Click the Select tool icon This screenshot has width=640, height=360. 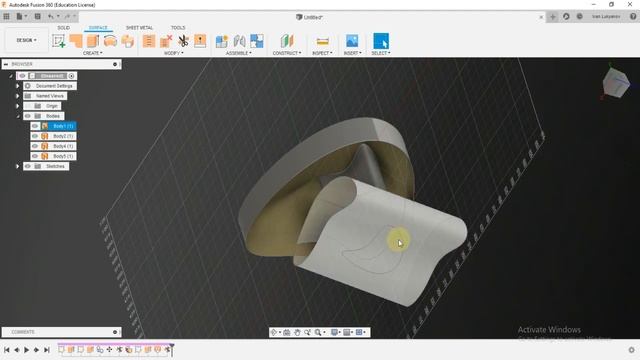(381, 41)
